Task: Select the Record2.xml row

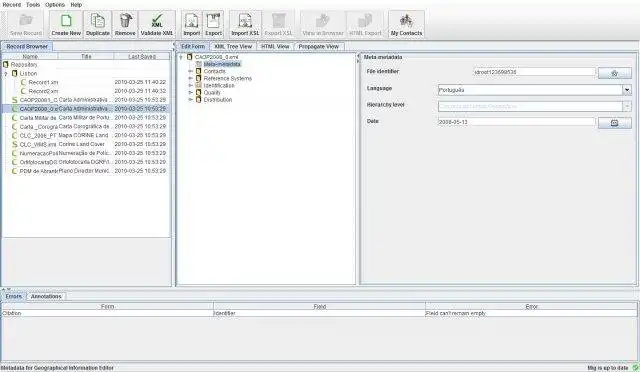Action: tap(86, 91)
